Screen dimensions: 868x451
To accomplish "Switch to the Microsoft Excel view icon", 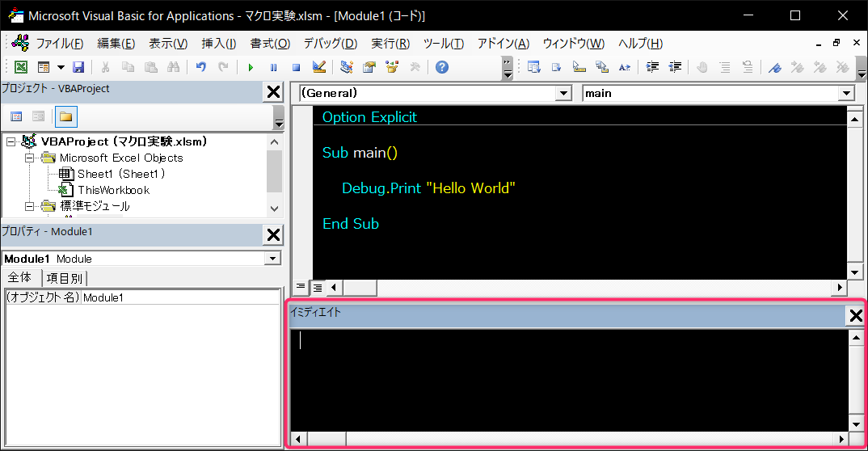I will 21,68.
